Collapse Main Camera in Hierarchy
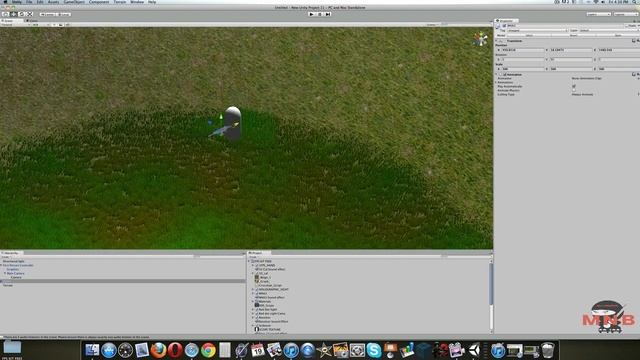 5,273
